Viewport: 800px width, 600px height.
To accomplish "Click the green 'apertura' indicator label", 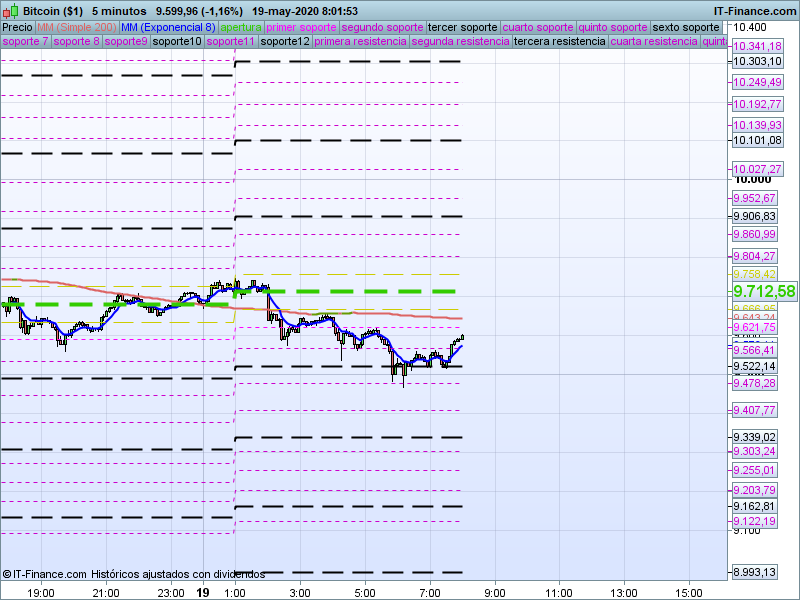I will [x=241, y=27].
